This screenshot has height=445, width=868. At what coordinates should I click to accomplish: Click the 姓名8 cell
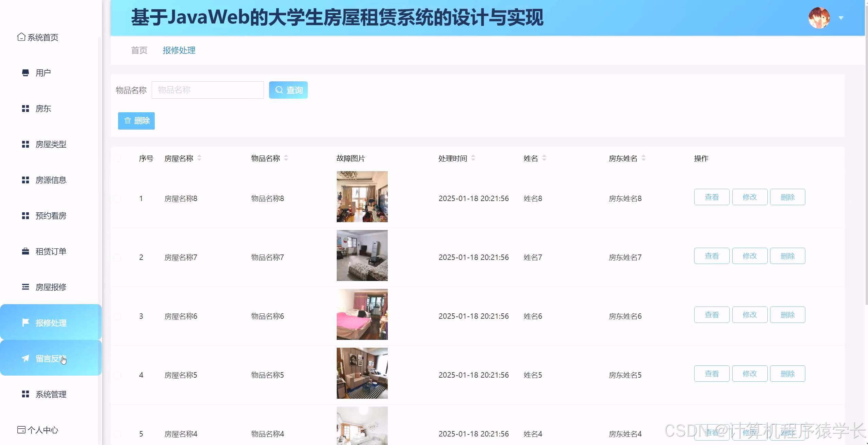(x=533, y=198)
